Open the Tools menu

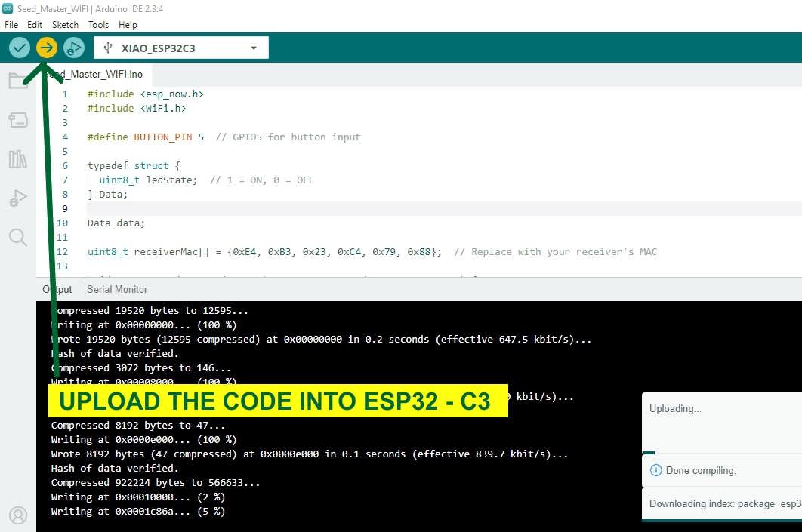[98, 25]
